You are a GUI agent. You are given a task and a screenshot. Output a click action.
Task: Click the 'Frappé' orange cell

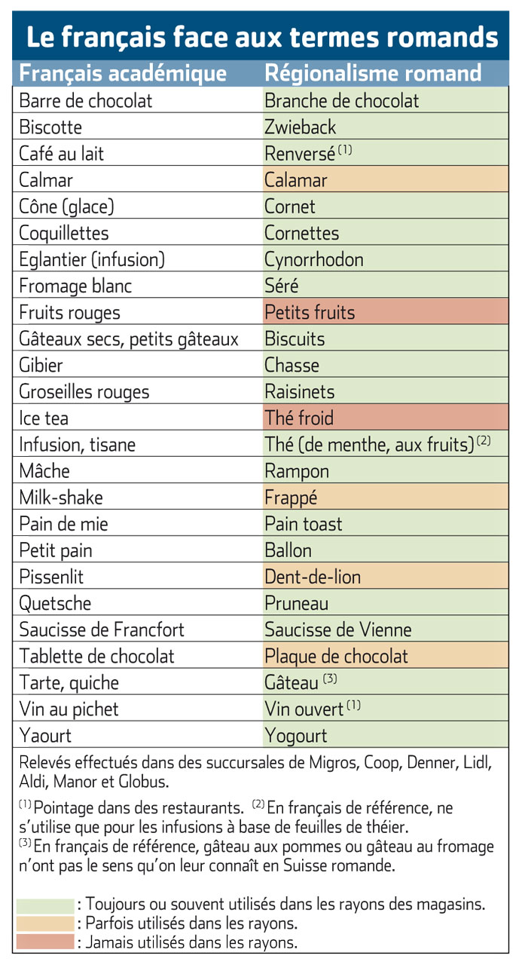[384, 498]
